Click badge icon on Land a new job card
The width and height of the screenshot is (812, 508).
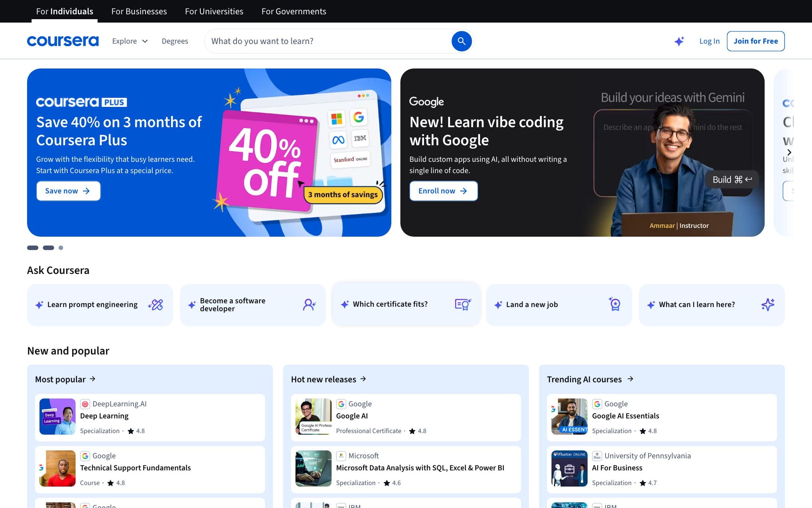coord(615,304)
